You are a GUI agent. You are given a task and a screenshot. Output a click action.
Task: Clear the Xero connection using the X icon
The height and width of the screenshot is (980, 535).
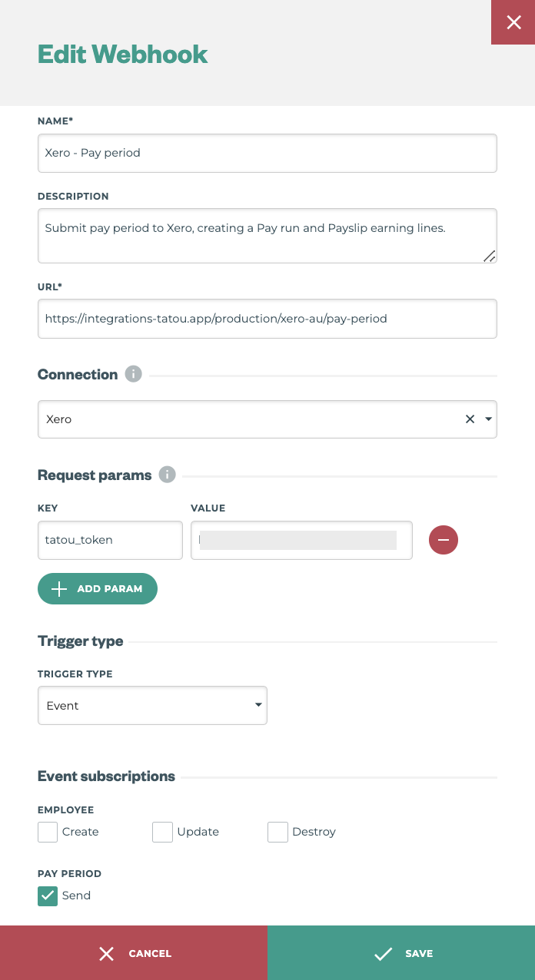470,419
